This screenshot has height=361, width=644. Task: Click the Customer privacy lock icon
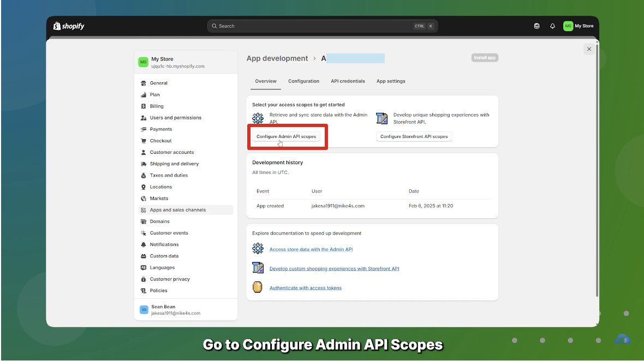tap(144, 279)
